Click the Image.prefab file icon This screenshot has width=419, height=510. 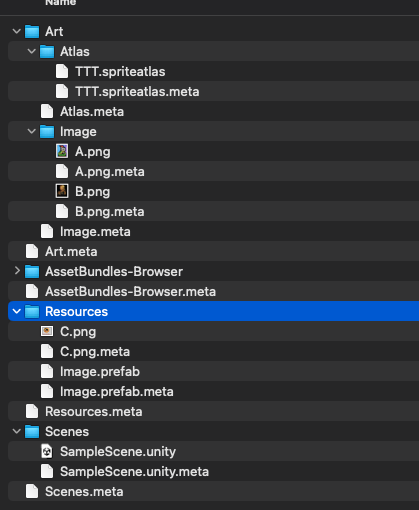(x=47, y=371)
